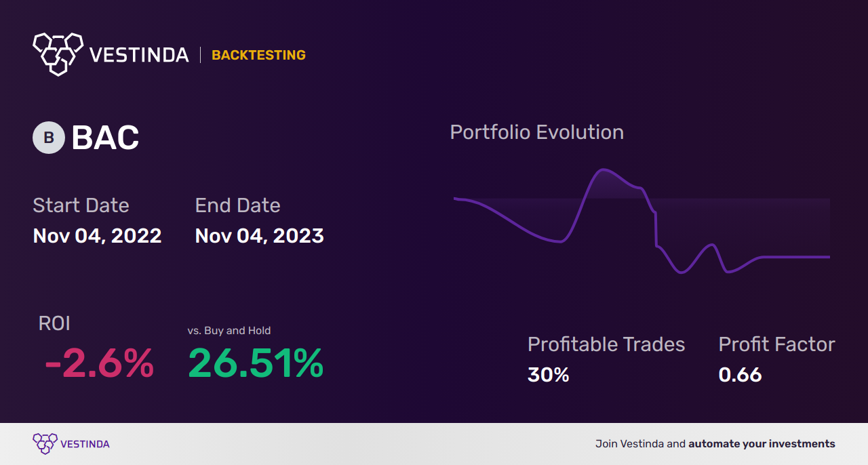Click the ROI value -2.6%
Image resolution: width=868 pixels, height=465 pixels.
[99, 363]
